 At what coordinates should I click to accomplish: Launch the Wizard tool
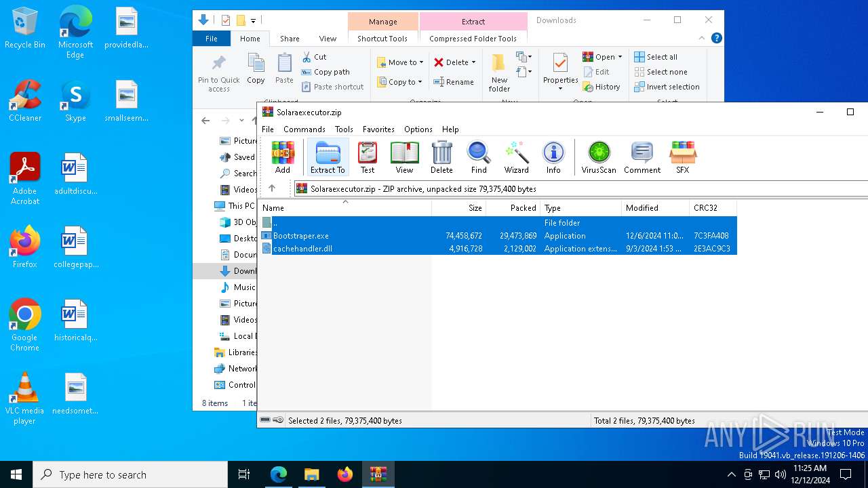pos(517,157)
